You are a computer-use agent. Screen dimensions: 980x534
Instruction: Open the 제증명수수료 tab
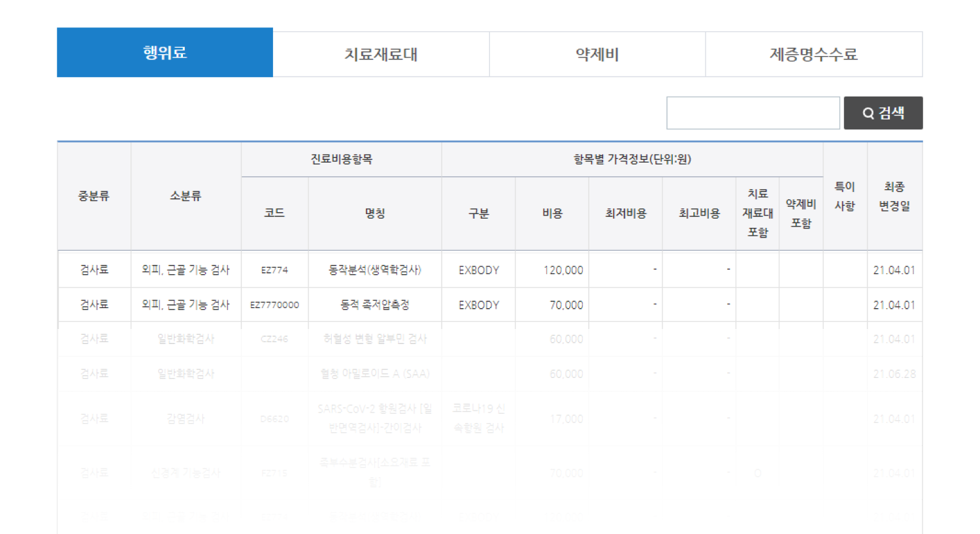pos(813,54)
